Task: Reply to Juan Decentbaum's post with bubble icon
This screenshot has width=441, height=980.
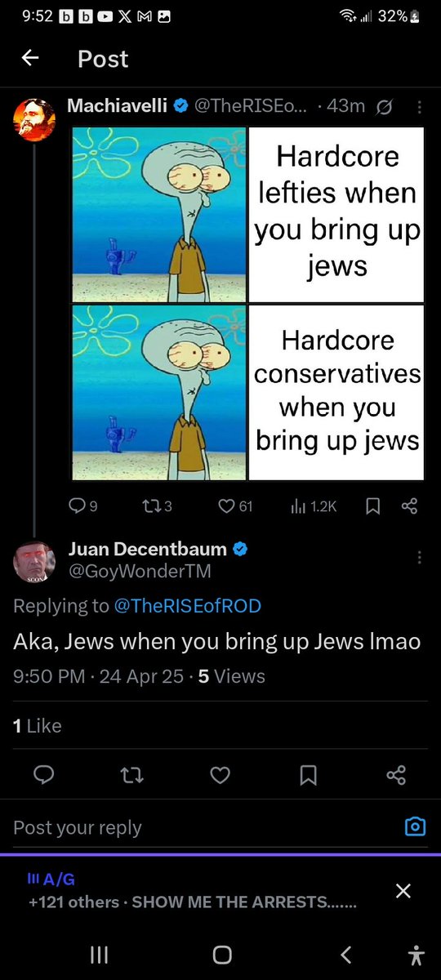Action: pyautogui.click(x=44, y=776)
